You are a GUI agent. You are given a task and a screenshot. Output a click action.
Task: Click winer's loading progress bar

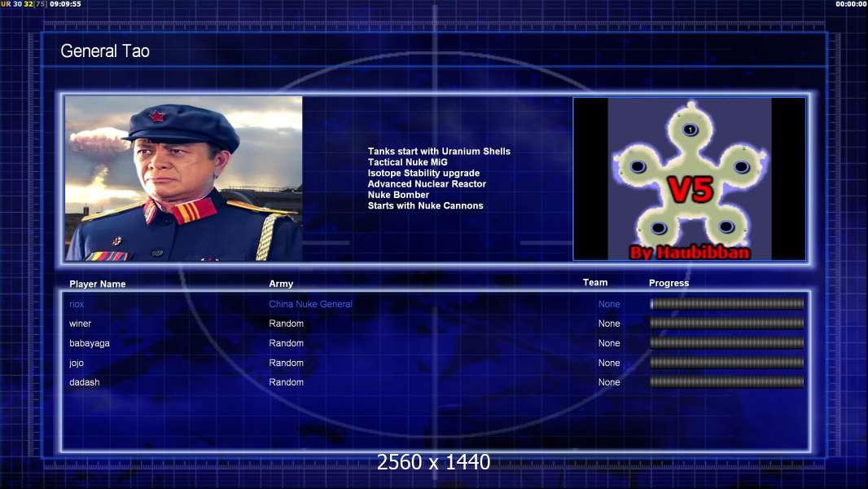[x=727, y=323]
